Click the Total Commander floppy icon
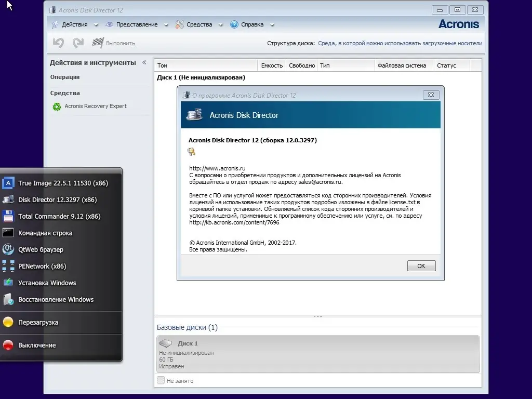 click(x=8, y=216)
